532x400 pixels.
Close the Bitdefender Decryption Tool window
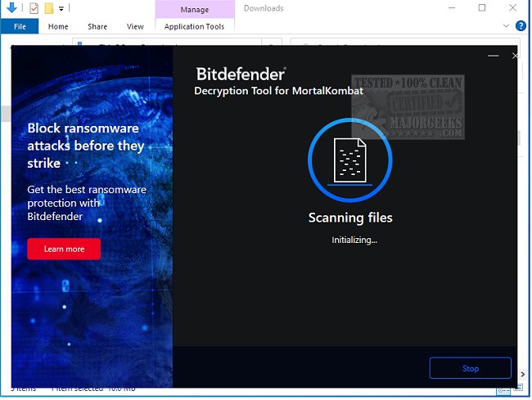pos(515,56)
